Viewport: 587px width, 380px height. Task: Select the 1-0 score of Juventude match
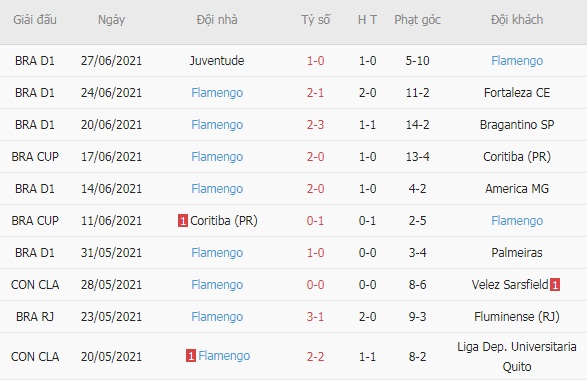coord(315,61)
